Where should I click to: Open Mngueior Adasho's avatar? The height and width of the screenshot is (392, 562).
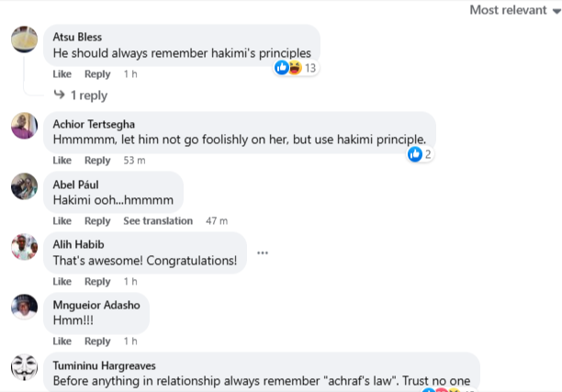[x=24, y=308]
